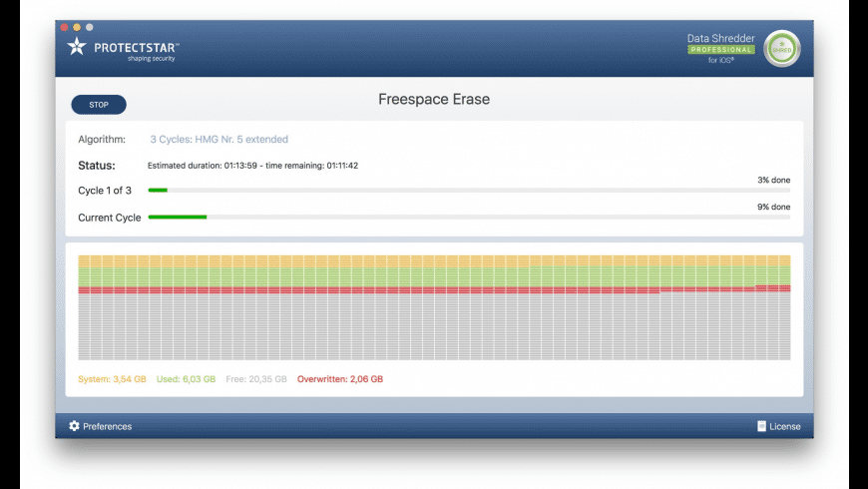Click the License label
Viewport: 868px width, 489px height.
(x=784, y=426)
